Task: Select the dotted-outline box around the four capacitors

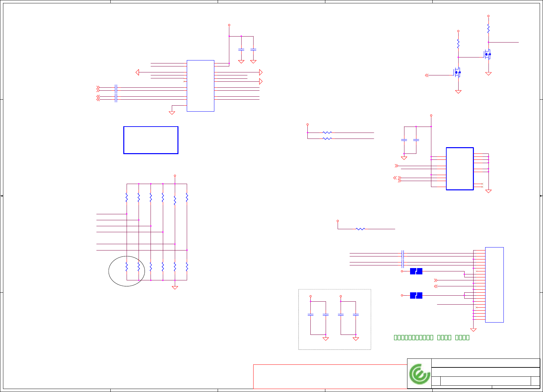Action: pyautogui.click(x=335, y=319)
